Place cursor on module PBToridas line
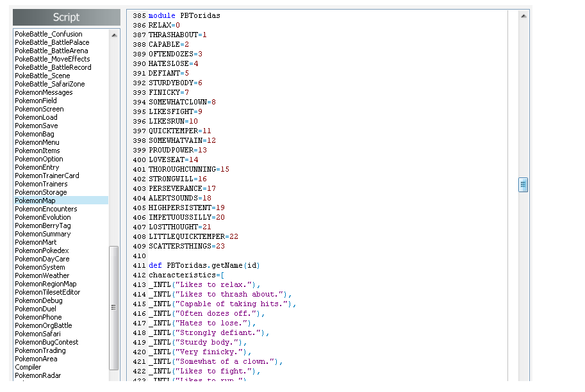Screen dimensions: 585x392 tap(185, 15)
